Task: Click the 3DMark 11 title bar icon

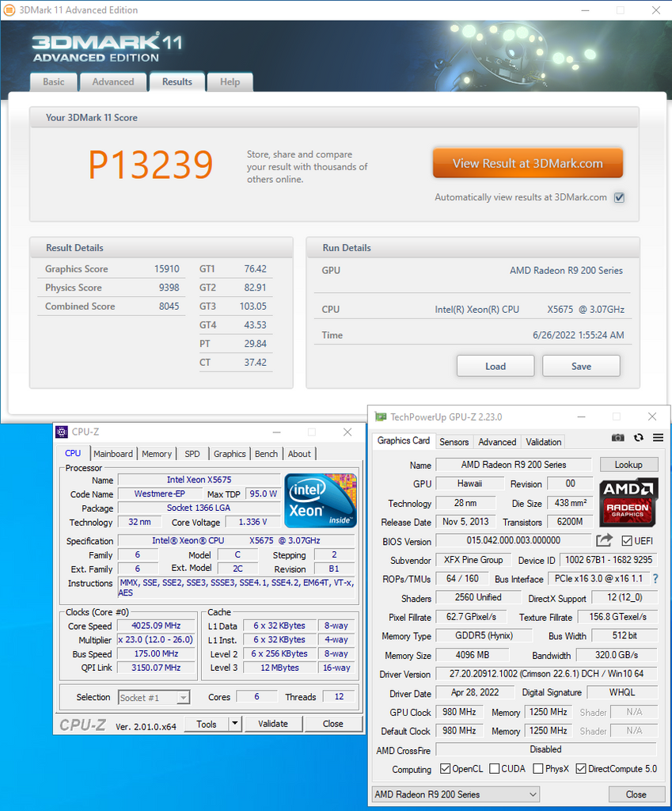Action: (x=9, y=10)
